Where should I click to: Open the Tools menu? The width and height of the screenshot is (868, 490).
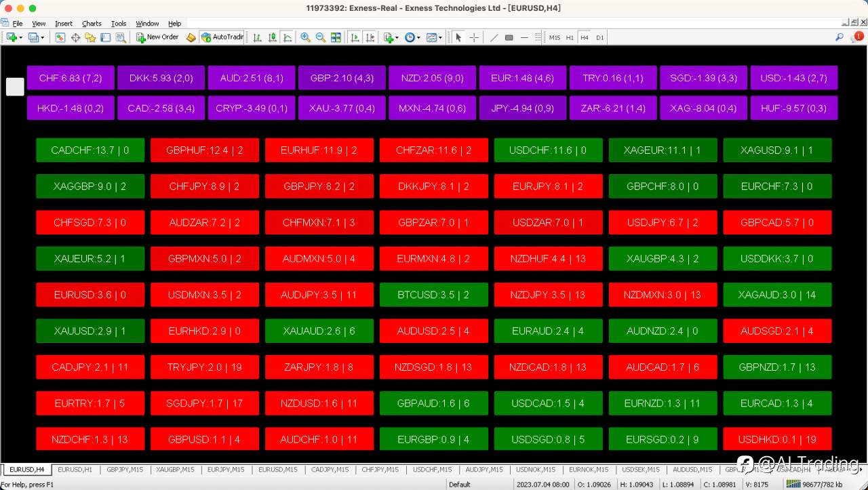coord(119,24)
